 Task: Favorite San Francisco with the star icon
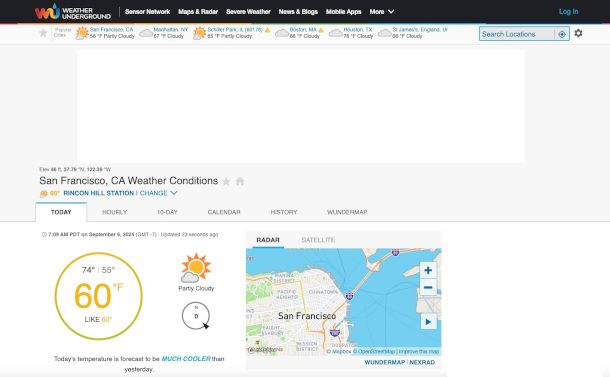pyautogui.click(x=226, y=181)
